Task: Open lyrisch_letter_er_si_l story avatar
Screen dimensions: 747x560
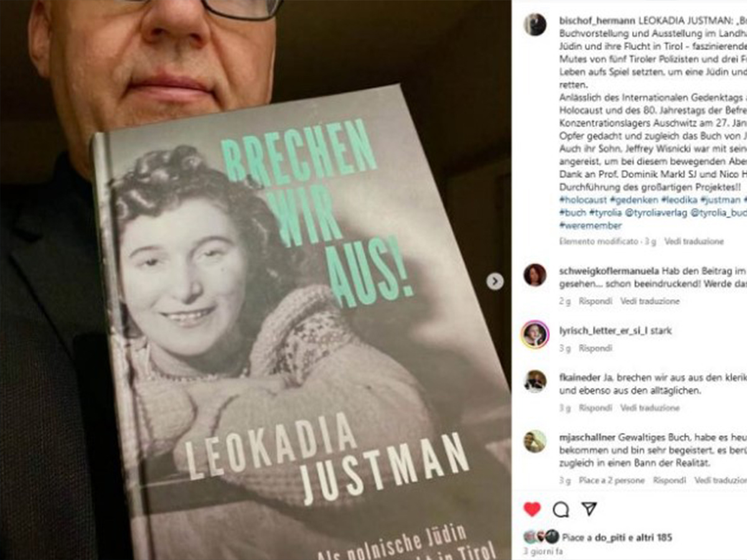Action: (535, 334)
